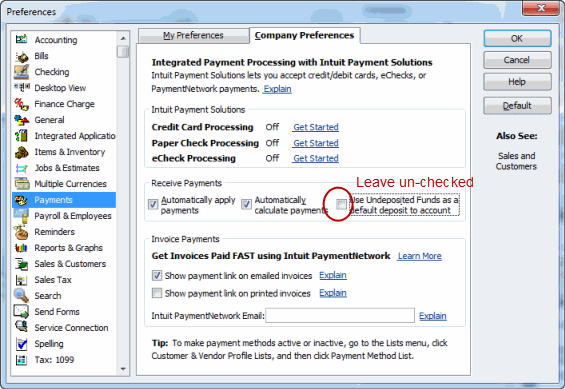Click the category list scroll down arrow

click(123, 369)
